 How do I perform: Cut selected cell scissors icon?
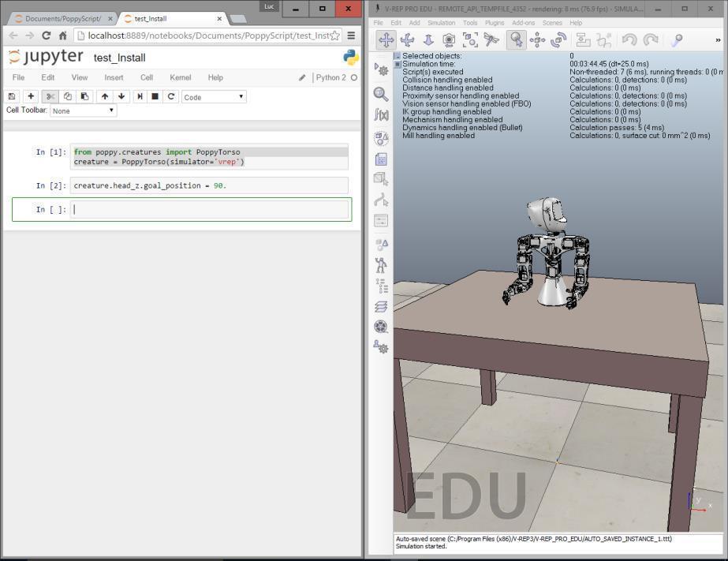(50, 96)
